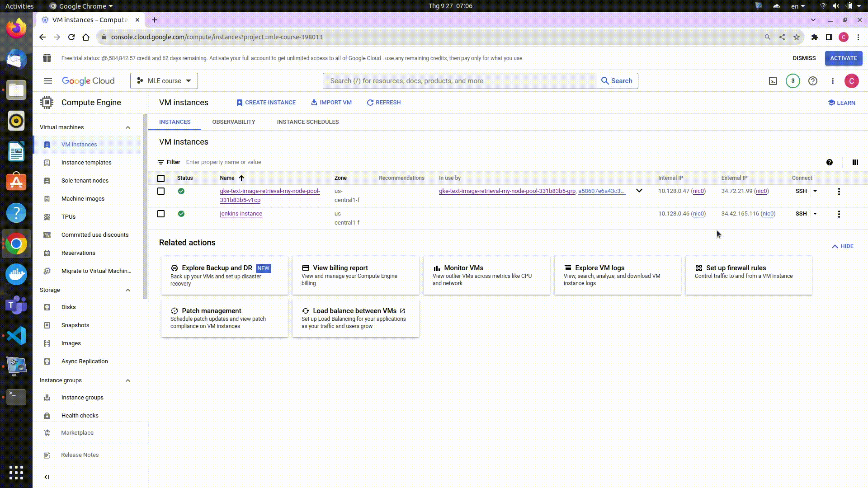Switch to the Observability tab
Screen dimensions: 868x488
234,122
